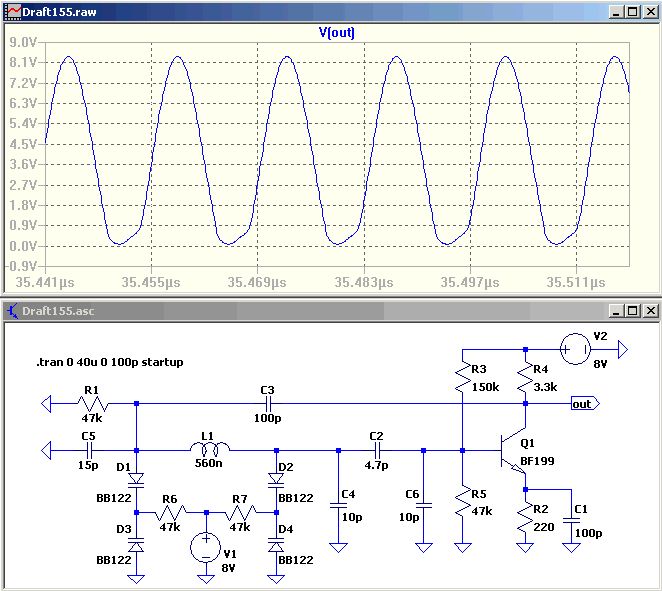The width and height of the screenshot is (662, 591).
Task: Select the R2 resistor symbol
Action: click(x=525, y=518)
